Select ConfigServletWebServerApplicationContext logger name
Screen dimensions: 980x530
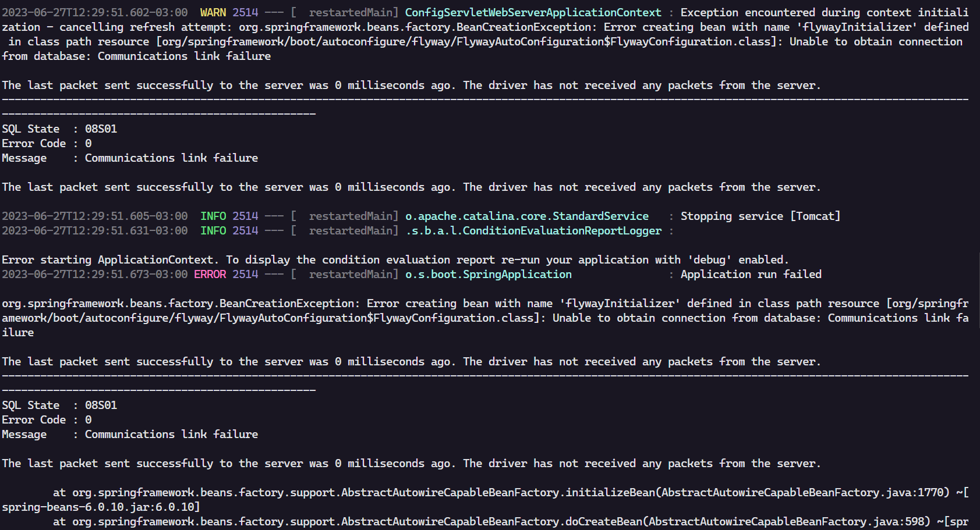533,12
